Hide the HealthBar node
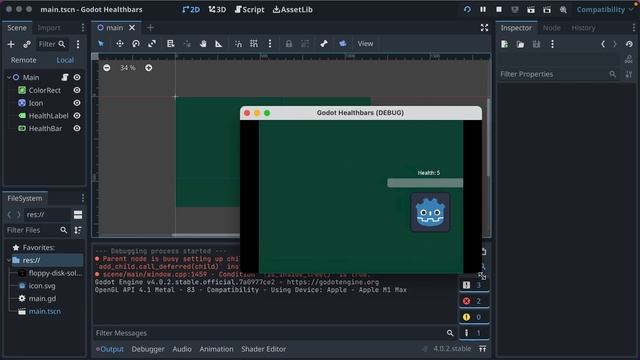The image size is (640, 360). [77, 128]
